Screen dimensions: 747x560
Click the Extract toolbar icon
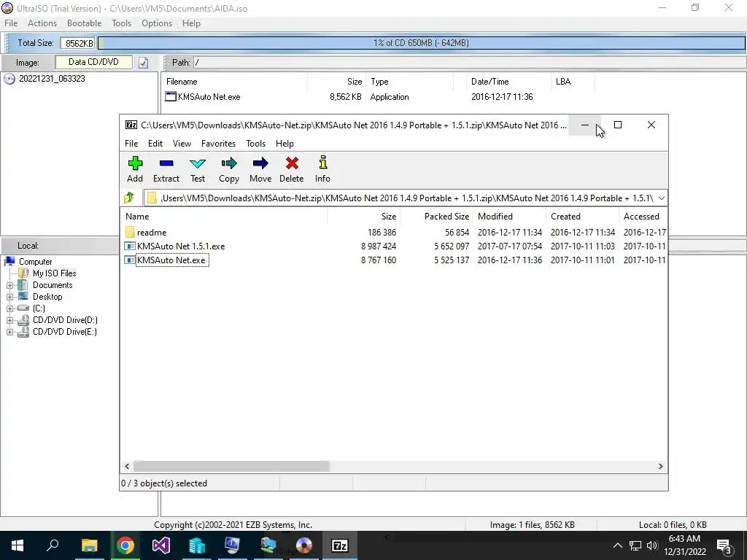(x=166, y=163)
